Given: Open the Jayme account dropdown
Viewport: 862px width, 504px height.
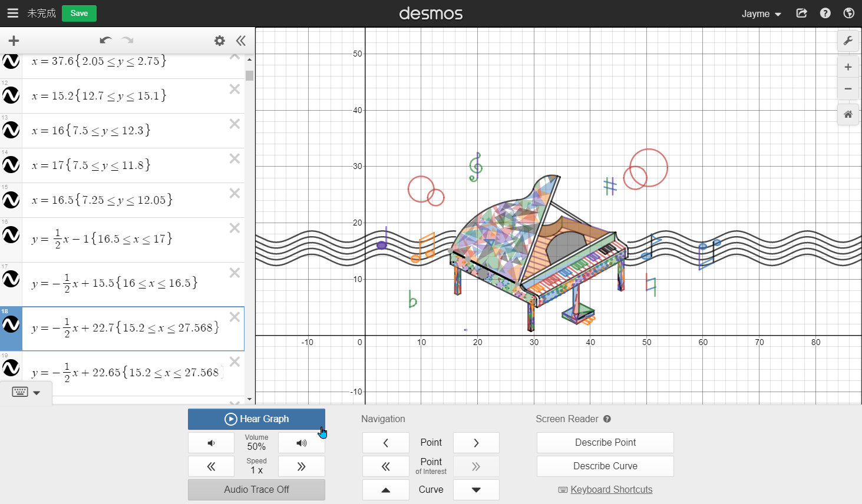Looking at the screenshot, I should [x=761, y=14].
